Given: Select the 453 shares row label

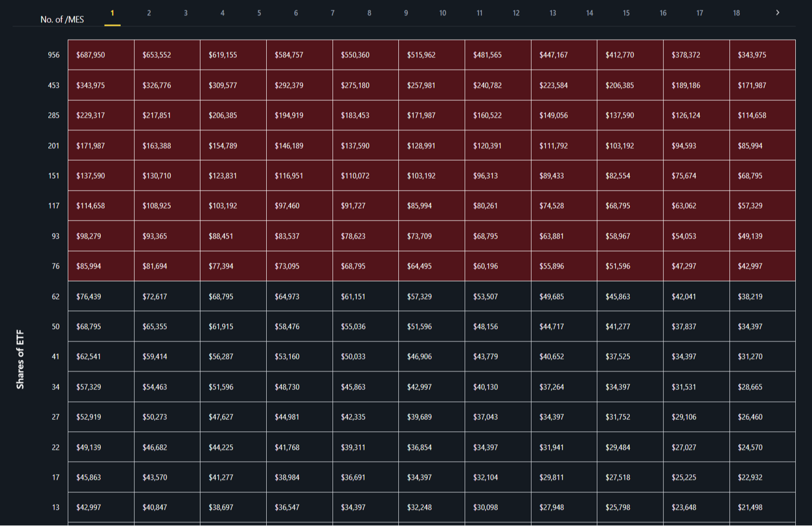Looking at the screenshot, I should click(x=54, y=85).
